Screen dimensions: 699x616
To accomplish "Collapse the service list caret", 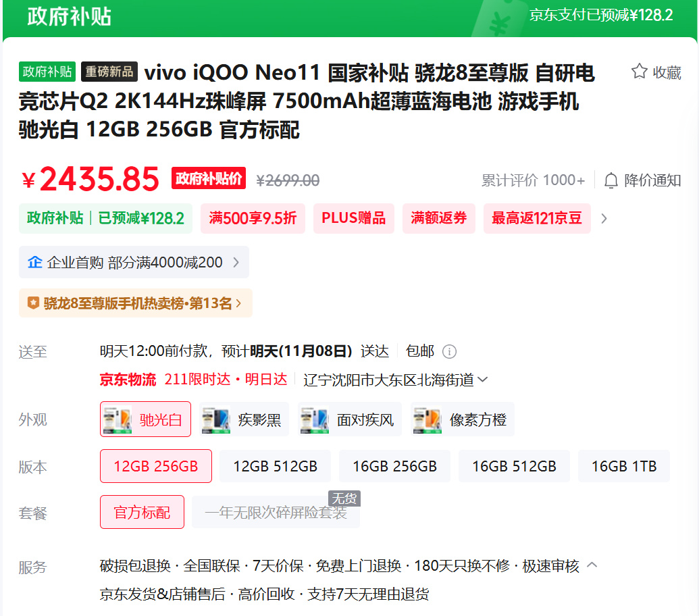I will pyautogui.click(x=592, y=565).
